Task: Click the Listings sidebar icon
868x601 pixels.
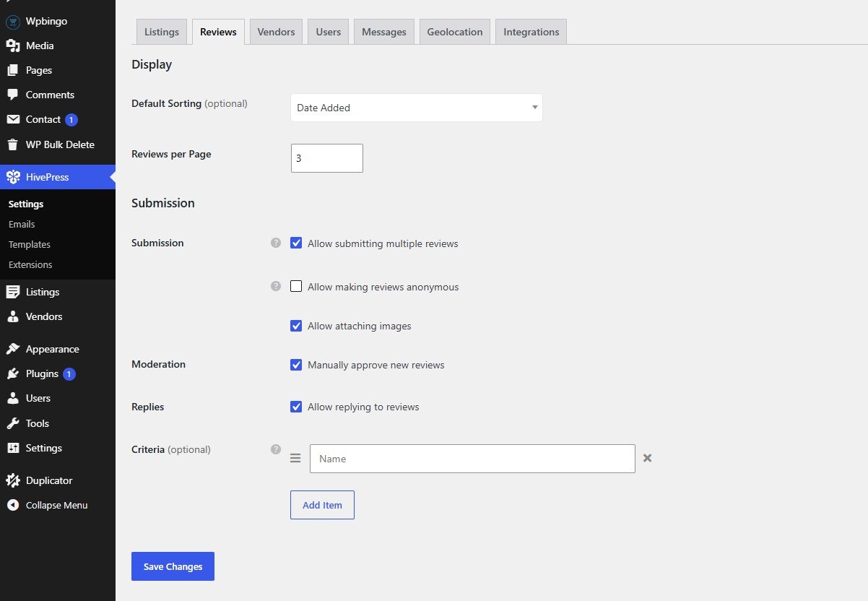Action: tap(12, 292)
